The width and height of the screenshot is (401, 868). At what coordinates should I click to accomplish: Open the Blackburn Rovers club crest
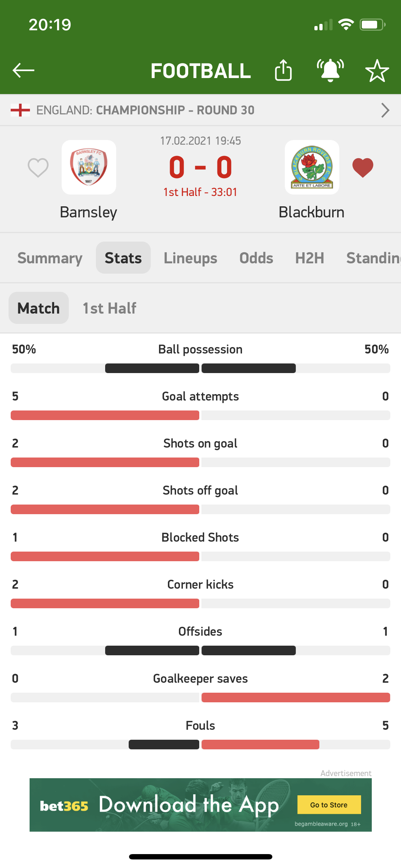tap(312, 167)
